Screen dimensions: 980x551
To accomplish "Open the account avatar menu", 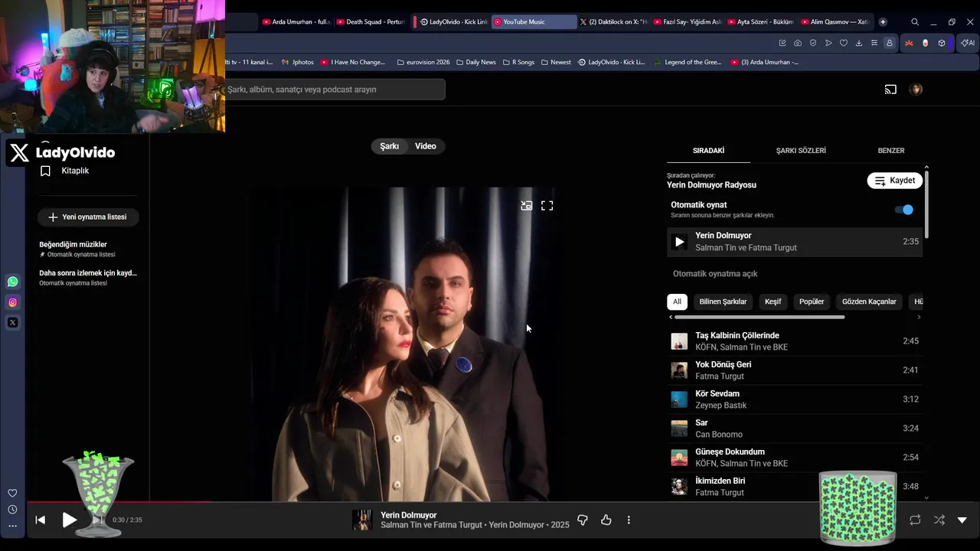I will (x=916, y=90).
